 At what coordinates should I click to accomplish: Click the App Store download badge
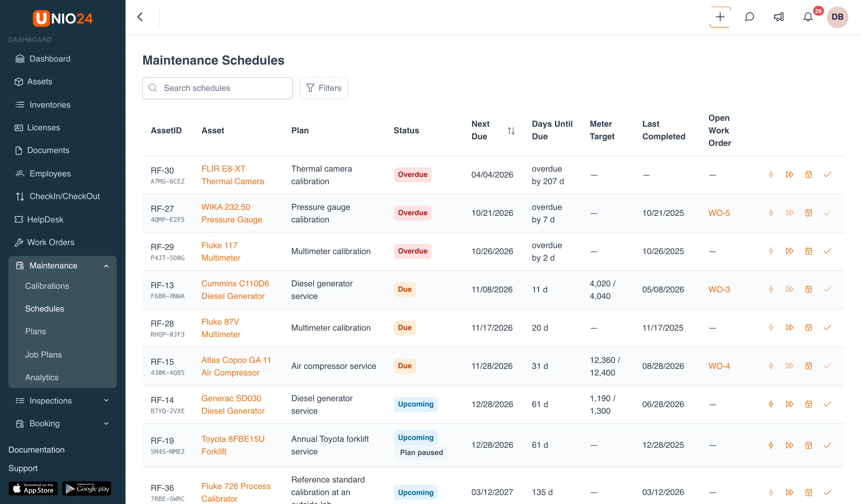(x=33, y=489)
